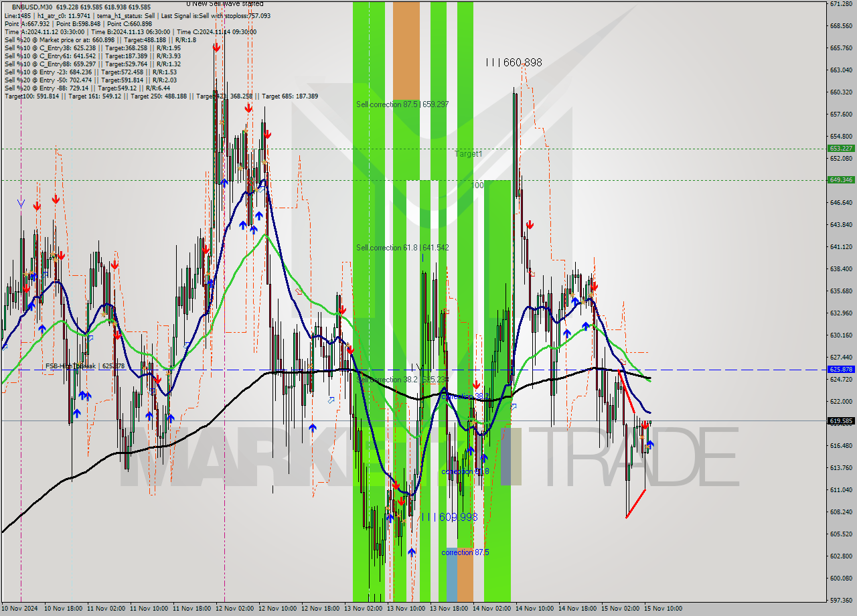
Task: Click the '100' label near Target1 zone
Action: [x=478, y=185]
